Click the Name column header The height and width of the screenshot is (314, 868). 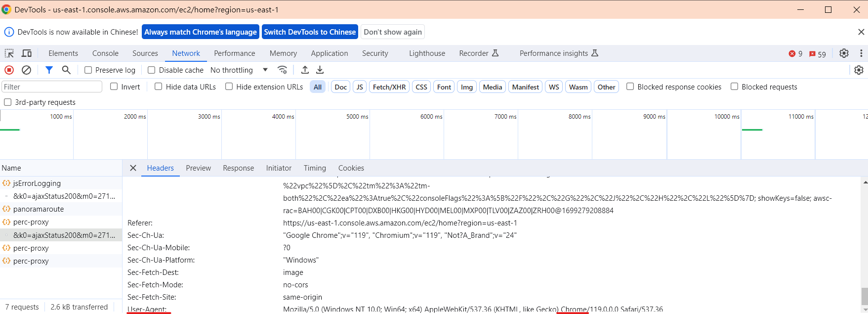[61, 168]
